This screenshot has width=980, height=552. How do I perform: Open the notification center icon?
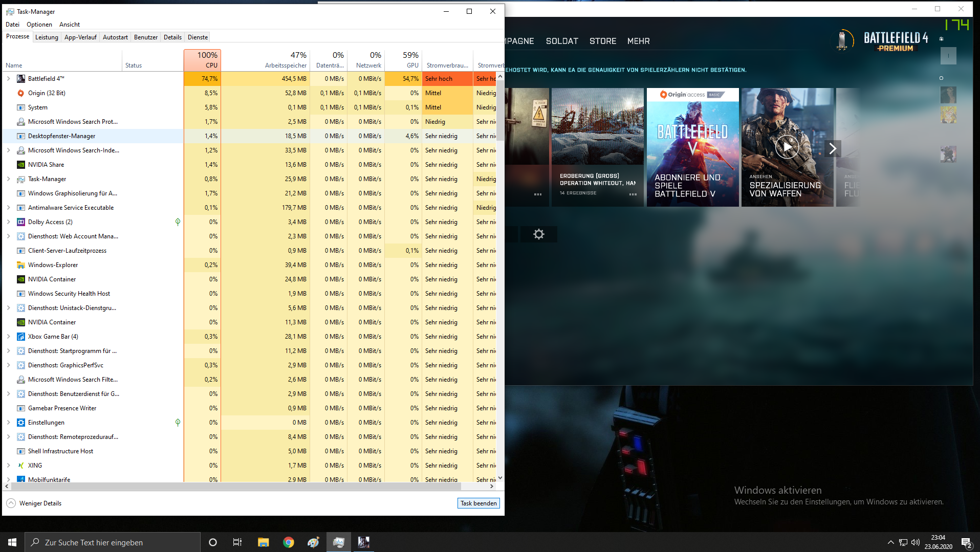pos(966,543)
